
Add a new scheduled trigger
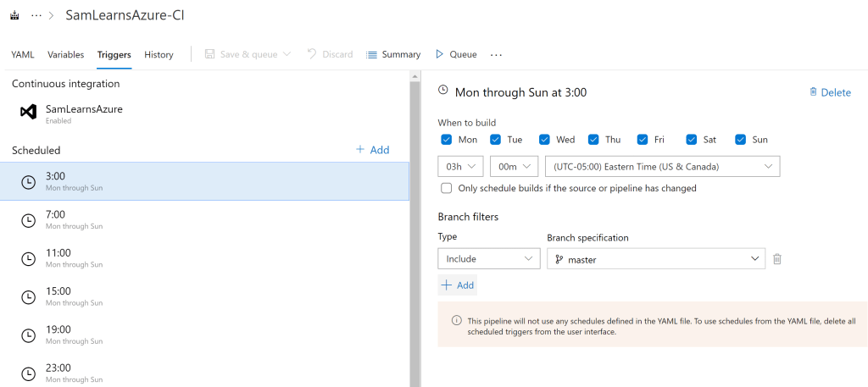(372, 150)
